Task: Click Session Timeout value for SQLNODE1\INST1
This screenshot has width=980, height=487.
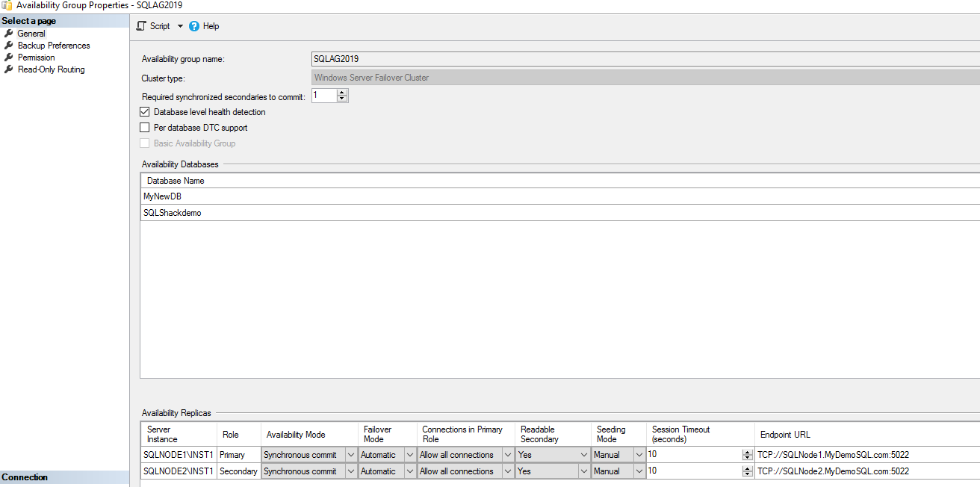Action: 693,455
